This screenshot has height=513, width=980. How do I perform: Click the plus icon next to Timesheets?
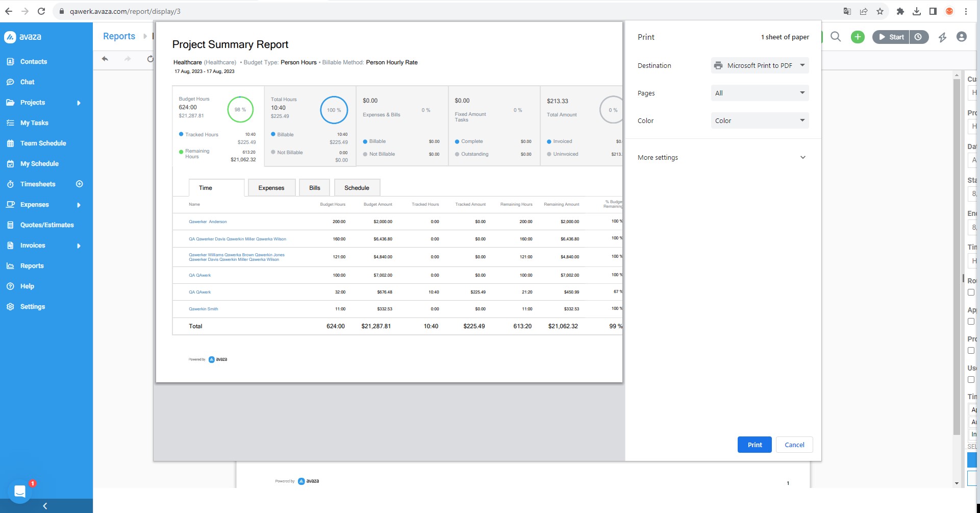80,184
